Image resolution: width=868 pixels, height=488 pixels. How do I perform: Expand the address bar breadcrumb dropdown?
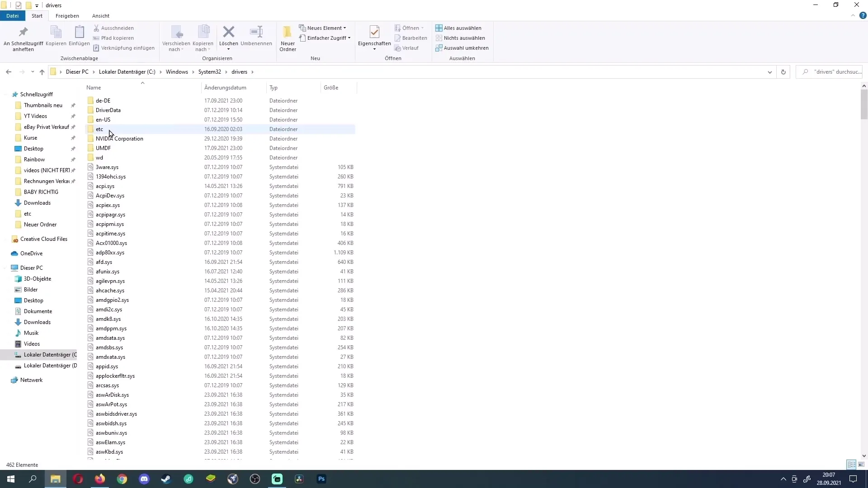tap(769, 71)
